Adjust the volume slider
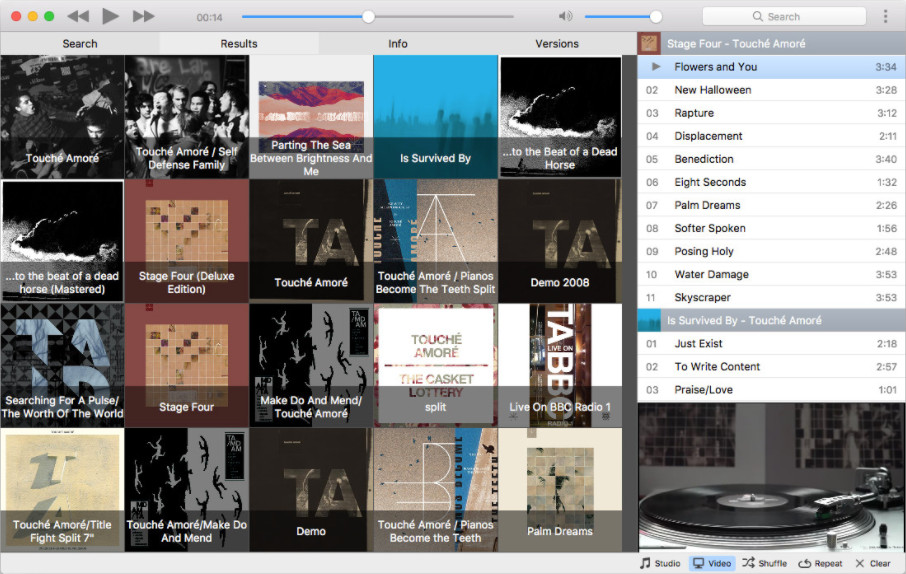The width and height of the screenshot is (906, 574). 623,17
